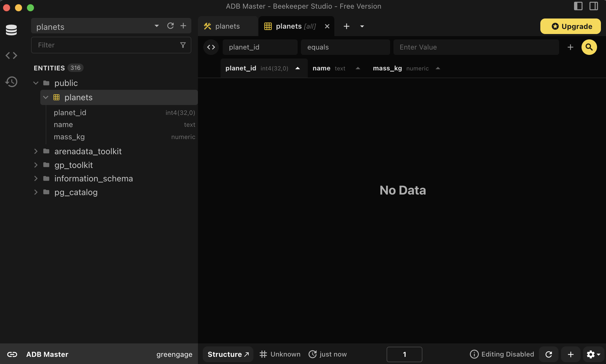Viewport: 606px width, 364px height.
Task: Click the grid icon on planets [all] tab
Action: tap(268, 26)
